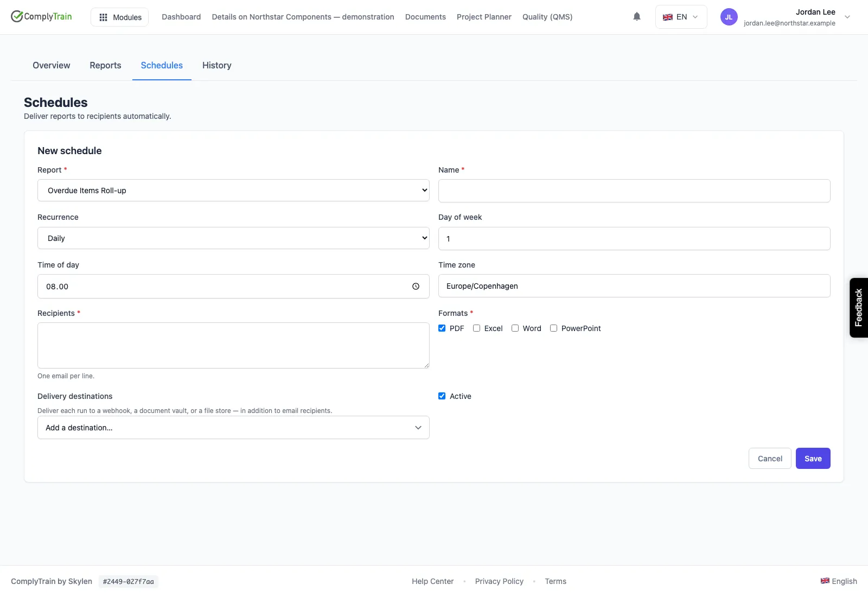
Task: Click the UK flag beside English in the footer
Action: pos(825,581)
